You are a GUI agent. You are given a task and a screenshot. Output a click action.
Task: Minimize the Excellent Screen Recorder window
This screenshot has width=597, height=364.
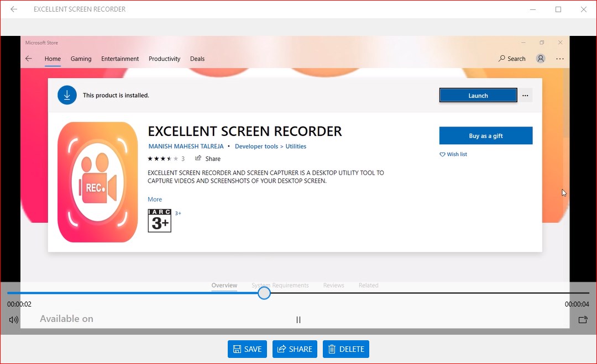[533, 9]
